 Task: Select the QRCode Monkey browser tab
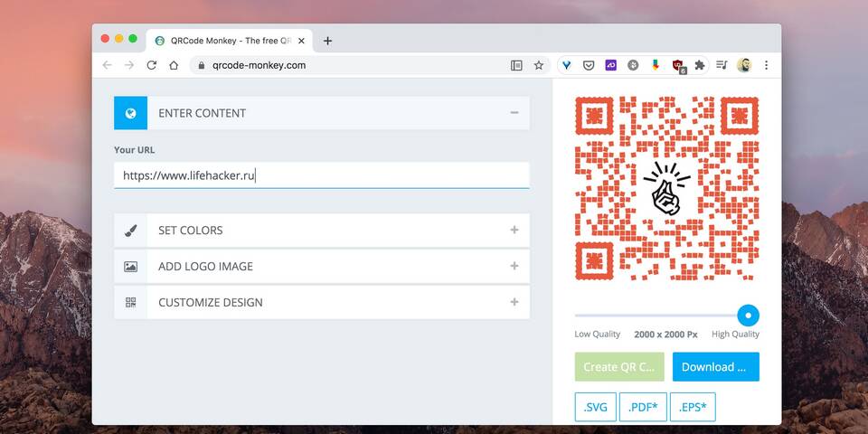[228, 41]
